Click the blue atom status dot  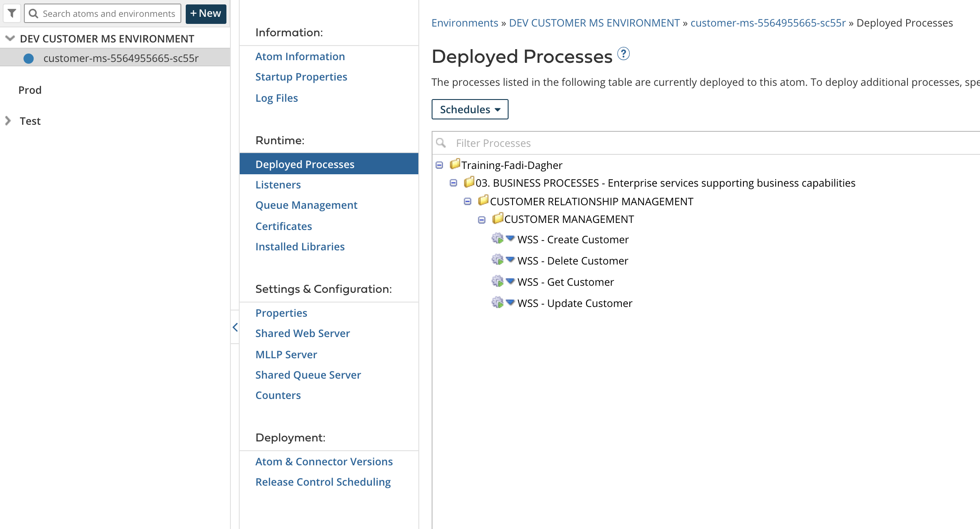[29, 58]
